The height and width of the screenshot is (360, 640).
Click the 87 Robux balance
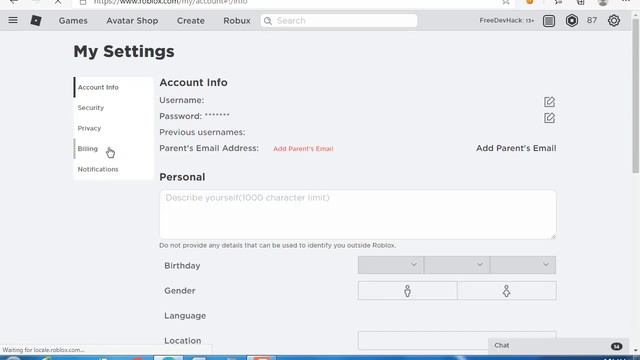pos(592,20)
